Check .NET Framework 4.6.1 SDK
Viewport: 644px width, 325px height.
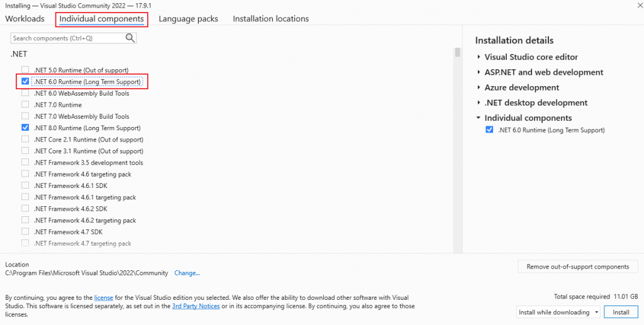pos(25,185)
